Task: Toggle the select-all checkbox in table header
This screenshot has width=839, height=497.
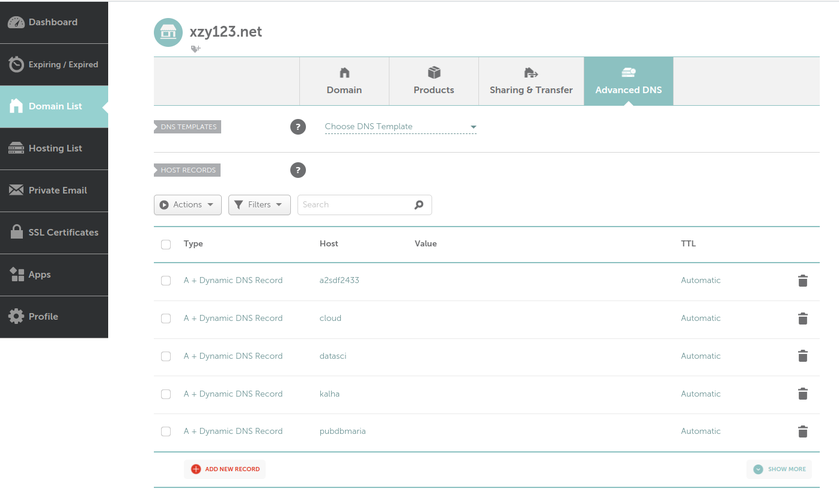Action: 166,244
